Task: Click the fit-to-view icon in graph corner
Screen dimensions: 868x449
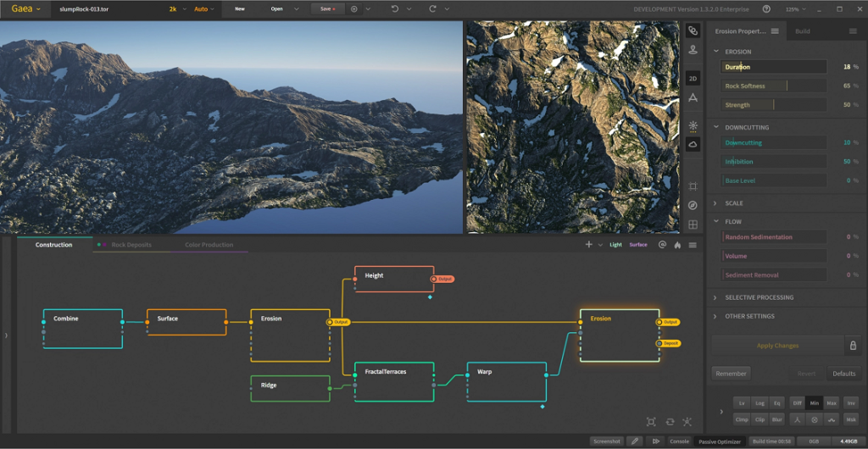Action: [x=651, y=422]
